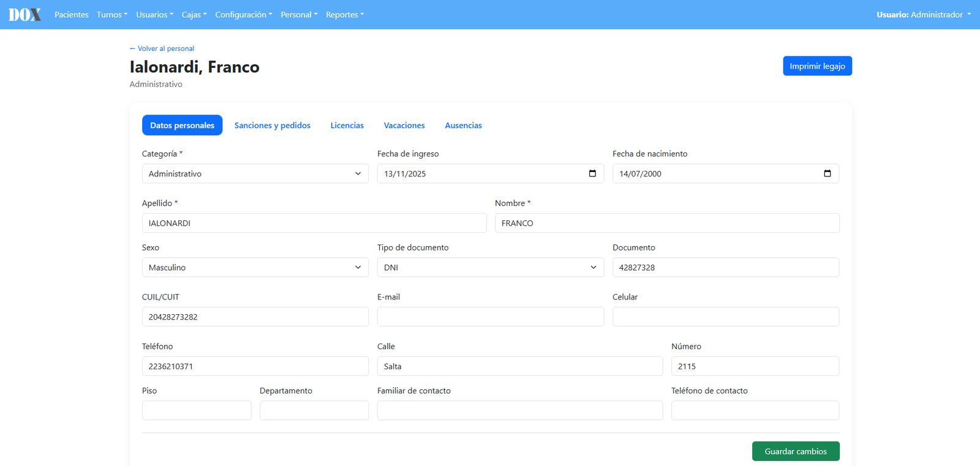Click the E-mail input field
Image resolution: width=980 pixels, height=466 pixels.
(x=491, y=317)
